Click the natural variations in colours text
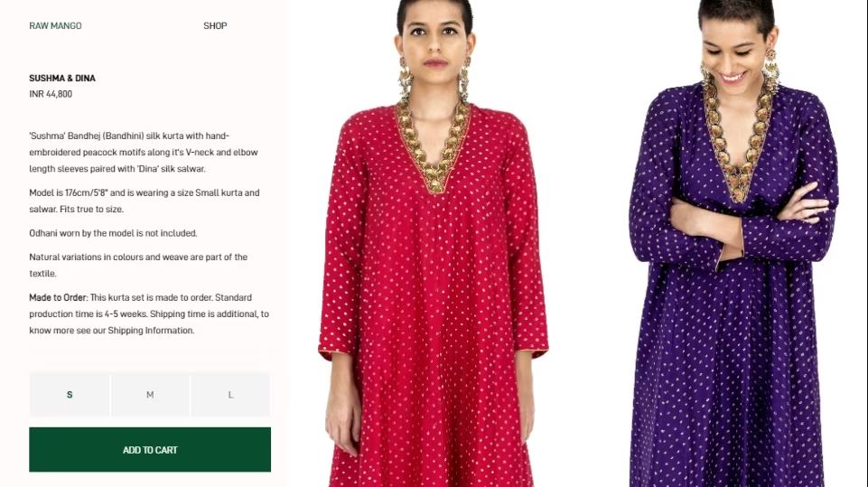 [x=138, y=265]
